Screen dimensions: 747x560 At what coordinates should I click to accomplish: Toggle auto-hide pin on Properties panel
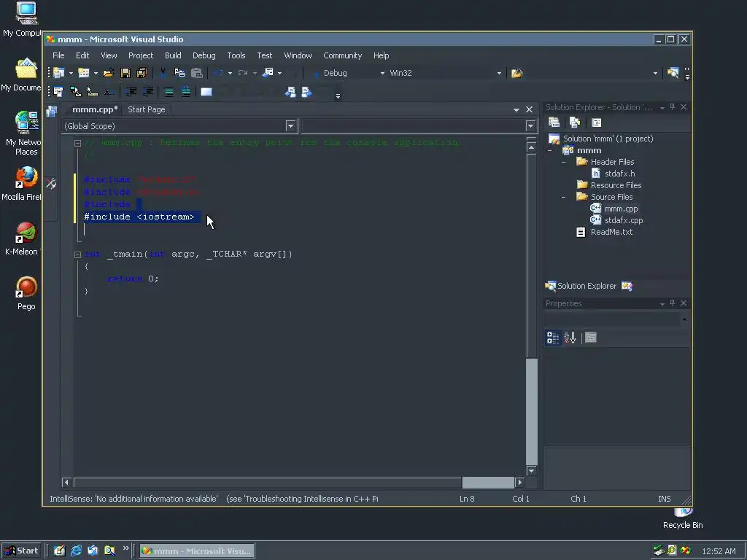672,303
